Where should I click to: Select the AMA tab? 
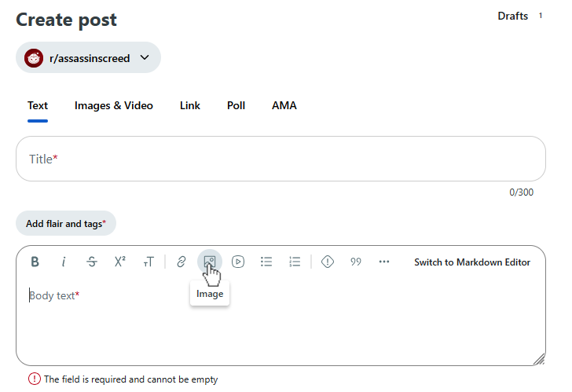tap(284, 106)
